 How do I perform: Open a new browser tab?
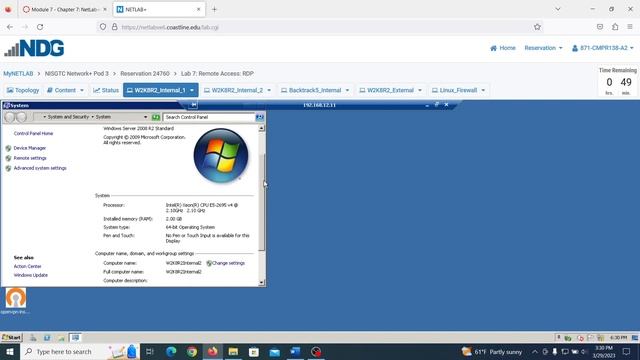pos(214,9)
